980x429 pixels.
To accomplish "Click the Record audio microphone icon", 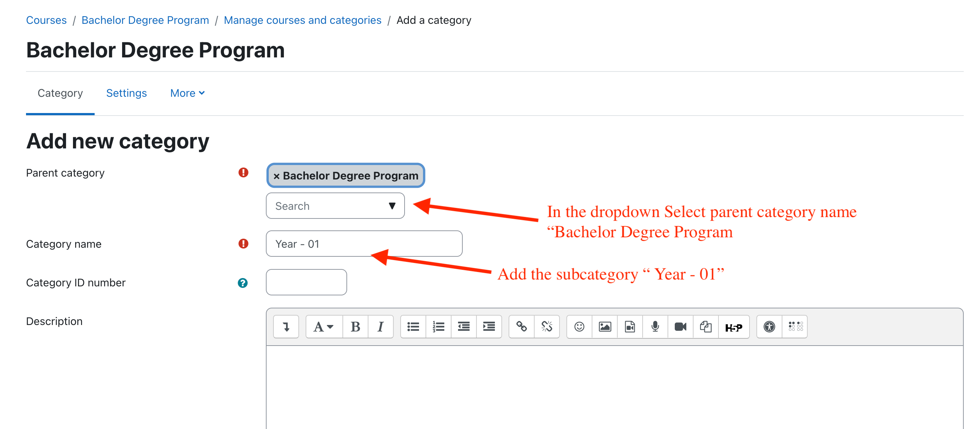I will [x=655, y=327].
